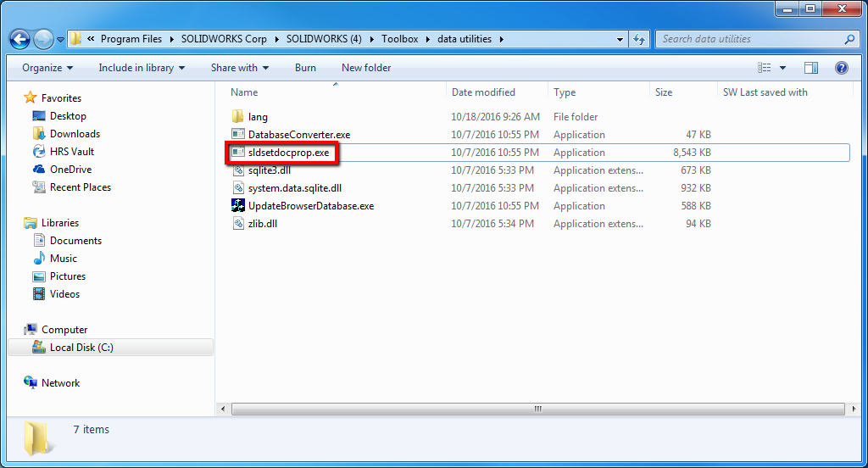The width and height of the screenshot is (868, 468).
Task: Select Program Files in the address path
Action: [131, 39]
